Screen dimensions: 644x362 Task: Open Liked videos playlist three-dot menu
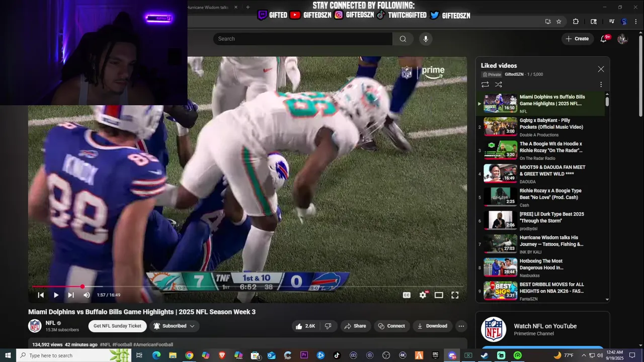[601, 84]
